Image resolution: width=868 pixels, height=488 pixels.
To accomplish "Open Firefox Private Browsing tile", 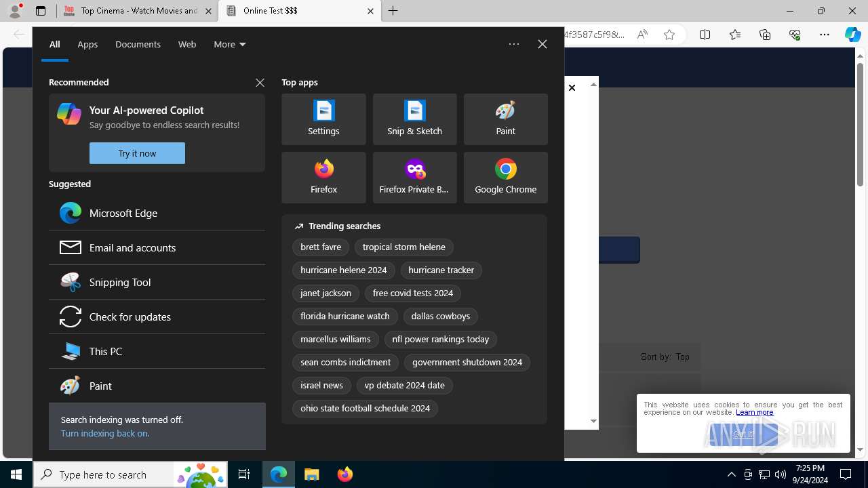I will click(414, 178).
